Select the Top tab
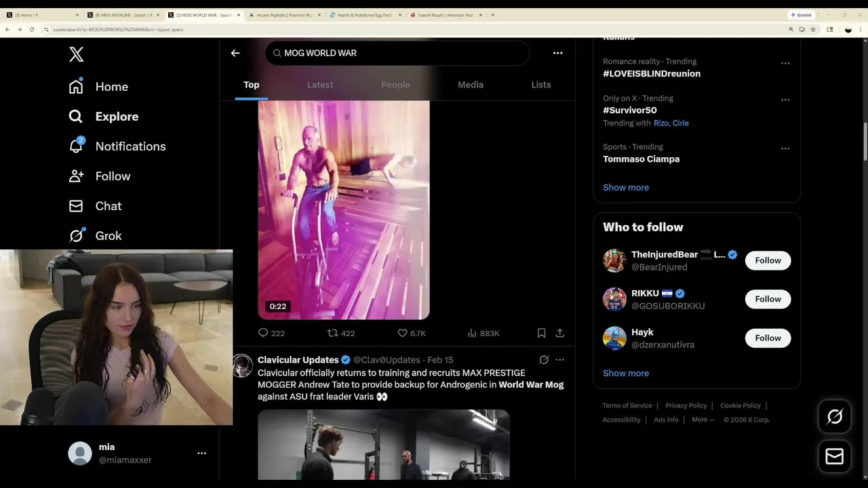This screenshot has width=868, height=488. click(x=252, y=85)
